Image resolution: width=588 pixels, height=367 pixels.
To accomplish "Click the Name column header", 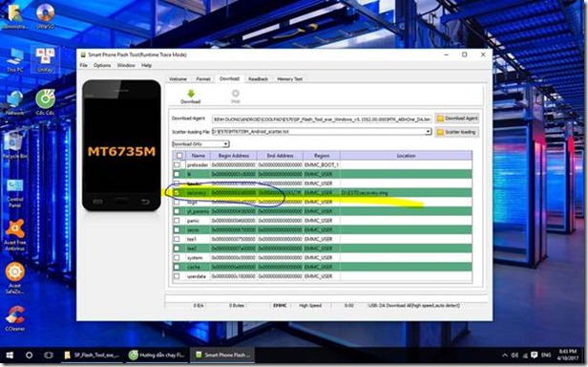I will 198,156.
